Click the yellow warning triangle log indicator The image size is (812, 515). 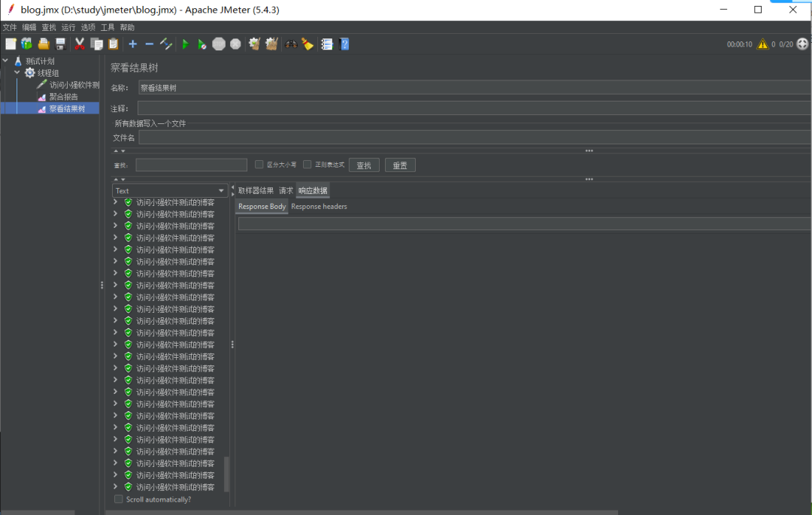coord(762,44)
